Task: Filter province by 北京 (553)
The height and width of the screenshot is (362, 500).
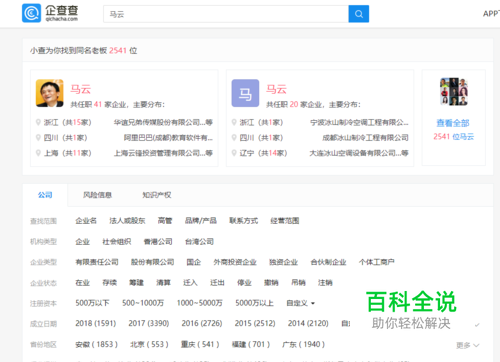Action: click(x=149, y=344)
